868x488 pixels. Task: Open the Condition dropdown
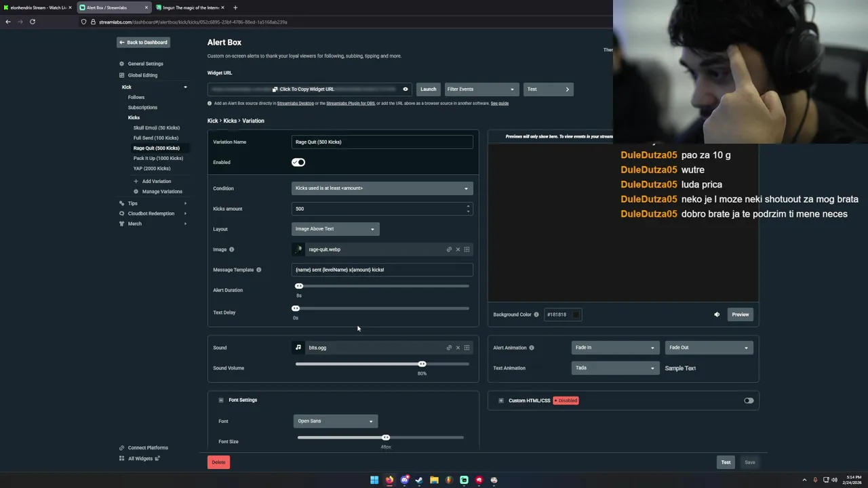(382, 188)
